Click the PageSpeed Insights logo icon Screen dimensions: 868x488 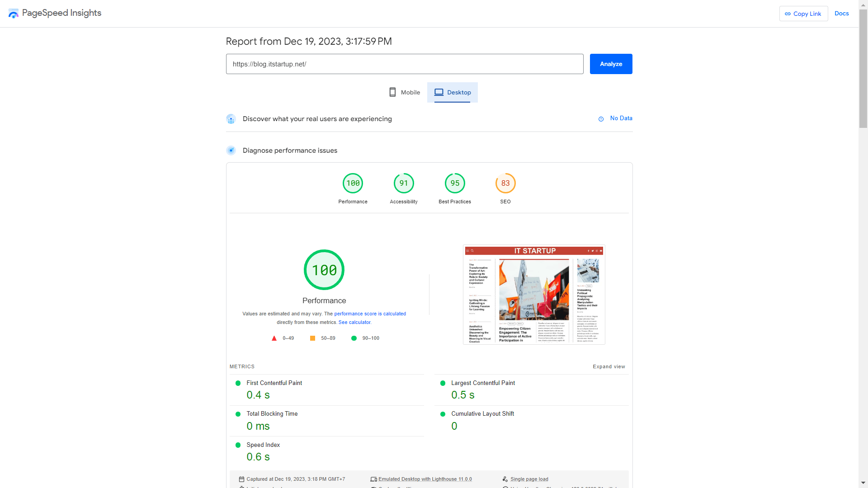14,14
